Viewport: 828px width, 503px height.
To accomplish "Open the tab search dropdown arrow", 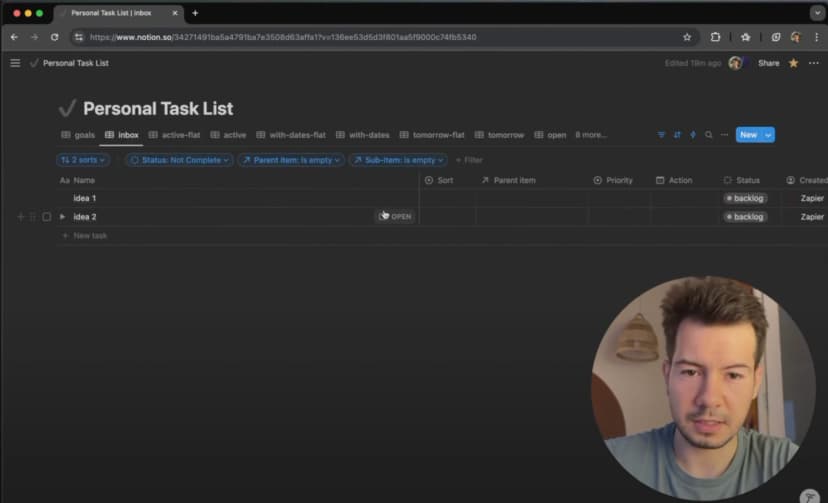I will coord(817,13).
